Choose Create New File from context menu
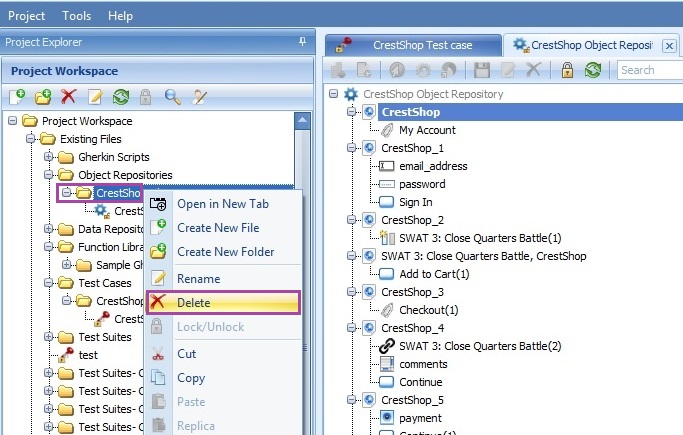Screen dimensions: 683x435 (223, 228)
